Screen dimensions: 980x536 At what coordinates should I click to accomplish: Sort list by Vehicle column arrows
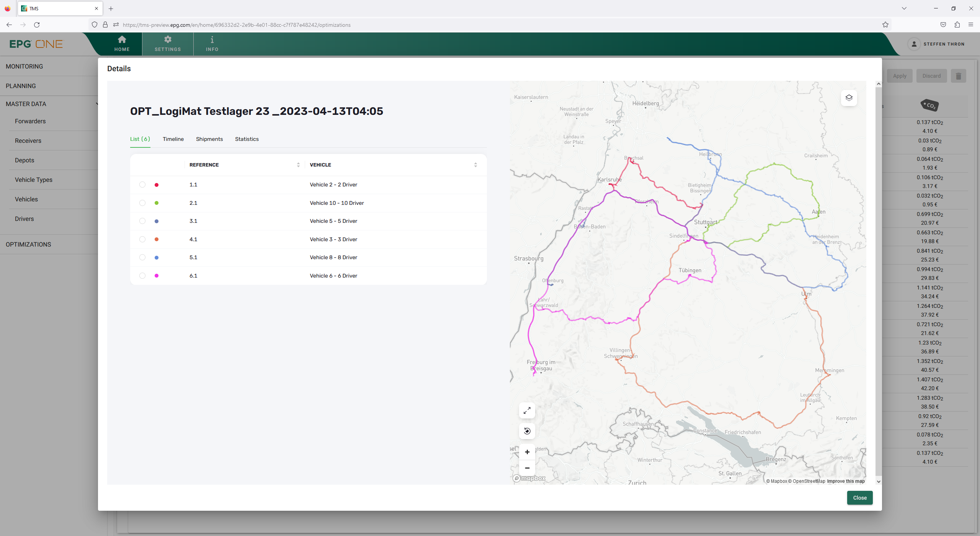[475, 165]
